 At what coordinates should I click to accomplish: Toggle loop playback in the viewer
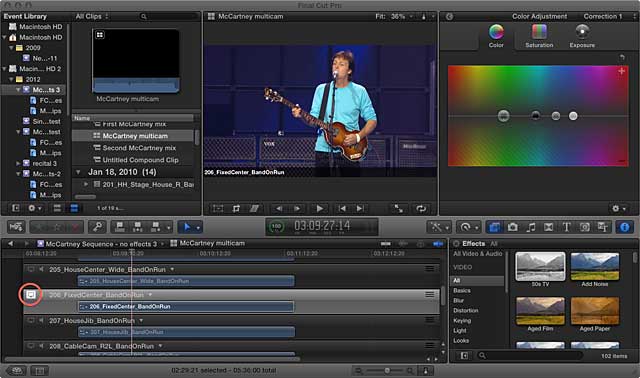click(421, 209)
